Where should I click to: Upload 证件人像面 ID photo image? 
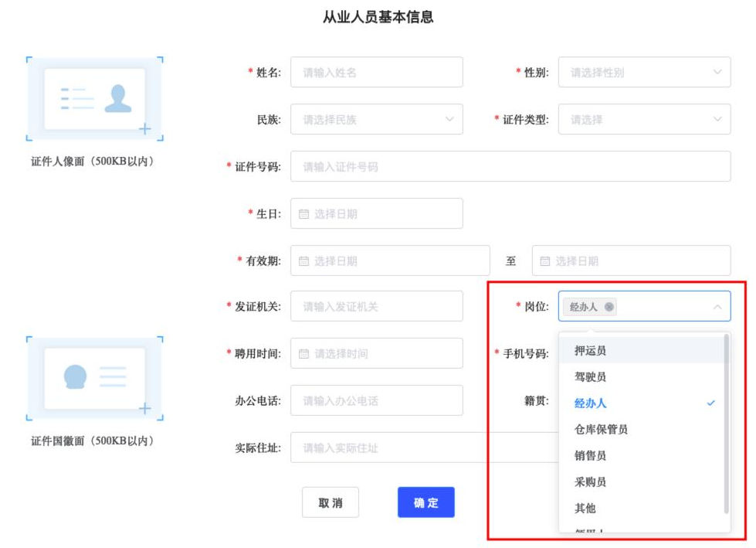tap(95, 99)
